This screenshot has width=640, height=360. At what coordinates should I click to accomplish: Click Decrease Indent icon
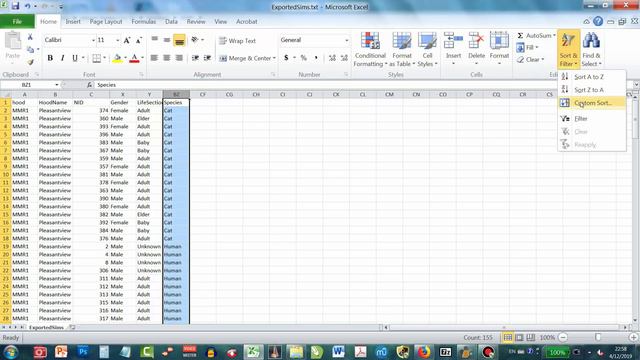click(196, 58)
